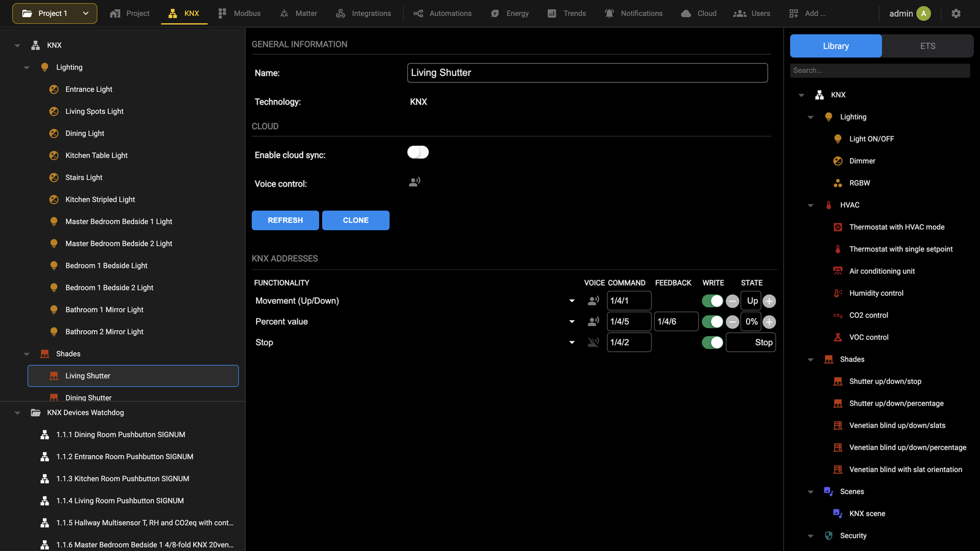Click the voice control icon in Cloud section

tap(415, 182)
